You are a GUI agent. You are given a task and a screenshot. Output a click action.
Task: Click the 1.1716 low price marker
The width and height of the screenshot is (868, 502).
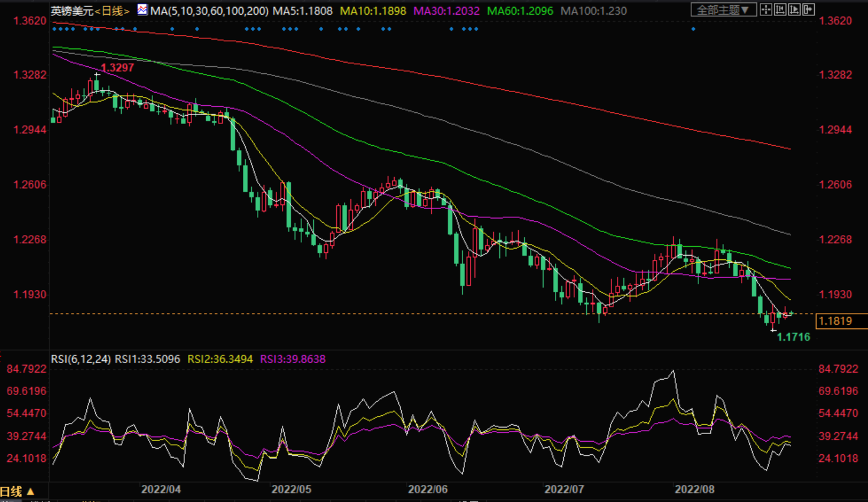coord(793,337)
